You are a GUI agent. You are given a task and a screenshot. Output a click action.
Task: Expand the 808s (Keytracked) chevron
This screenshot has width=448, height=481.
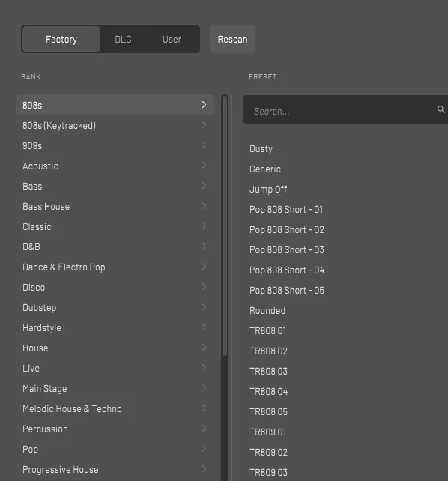click(205, 125)
